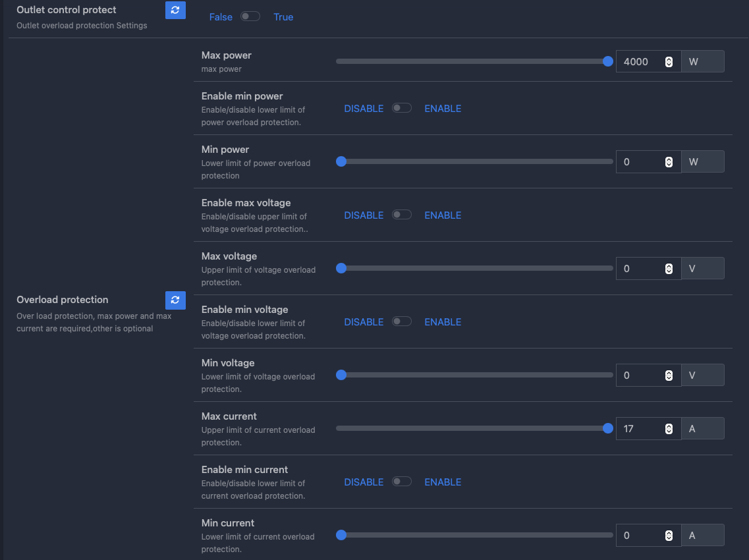This screenshot has width=749, height=560.
Task: Click ENABLE for Enable min power
Action: click(443, 109)
